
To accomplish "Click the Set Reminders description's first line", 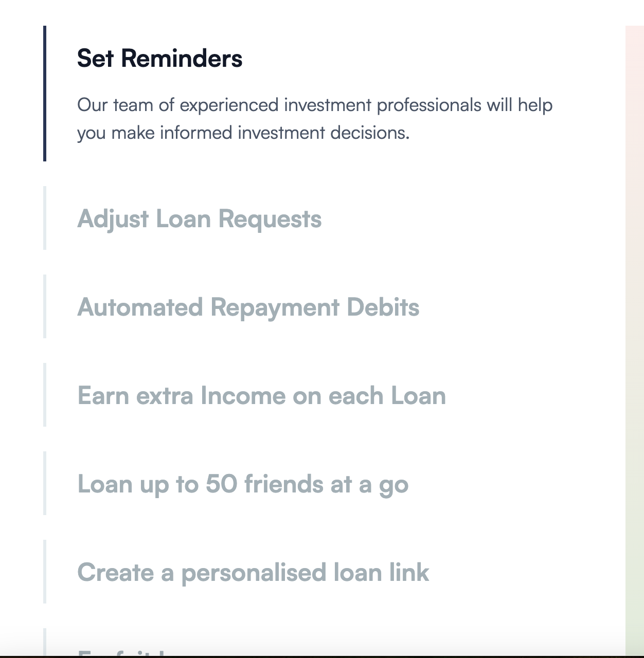I will pos(315,105).
